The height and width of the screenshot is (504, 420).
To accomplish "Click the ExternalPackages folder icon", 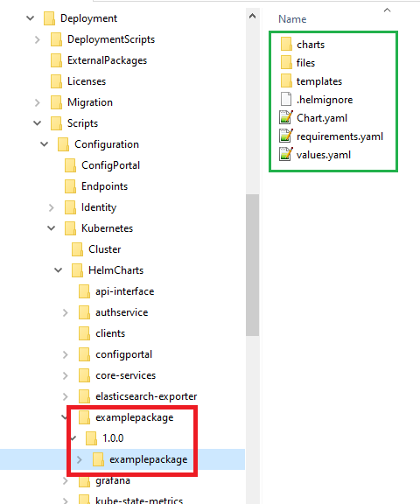I will click(56, 60).
